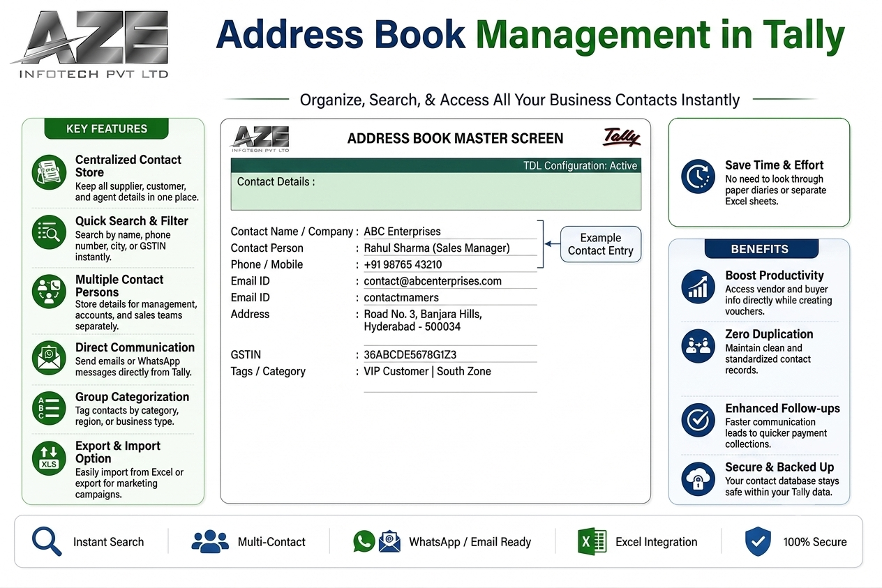Click the ADDRESS BOOK MASTER SCREEN title
Image resolution: width=882 pixels, height=588 pixels.
[455, 138]
